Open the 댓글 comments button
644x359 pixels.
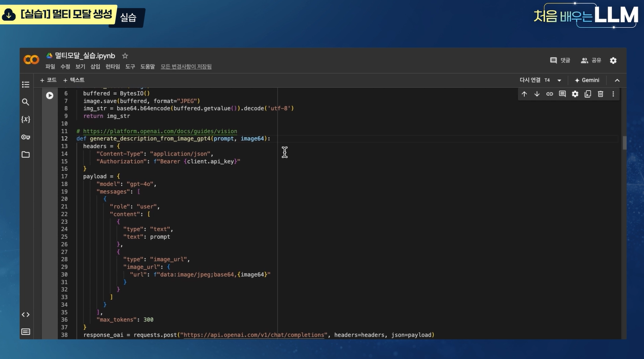click(x=560, y=60)
